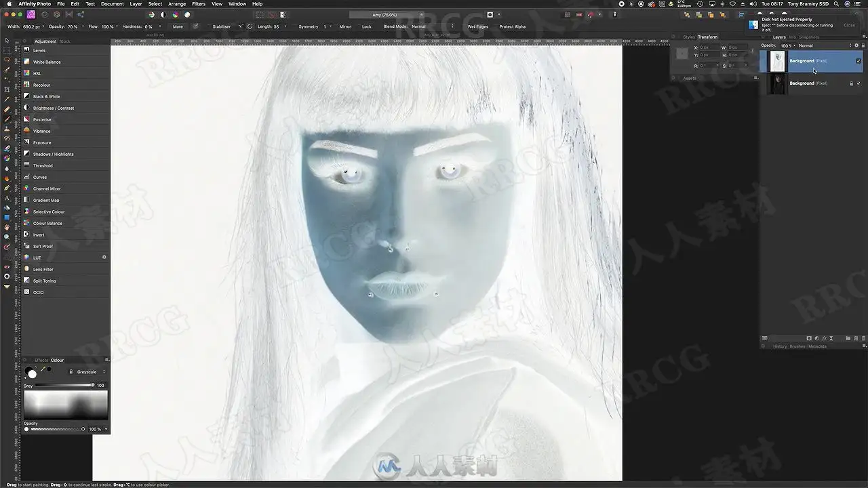Open the Flow 100% dropdown
868x488 pixels.
(117, 26)
